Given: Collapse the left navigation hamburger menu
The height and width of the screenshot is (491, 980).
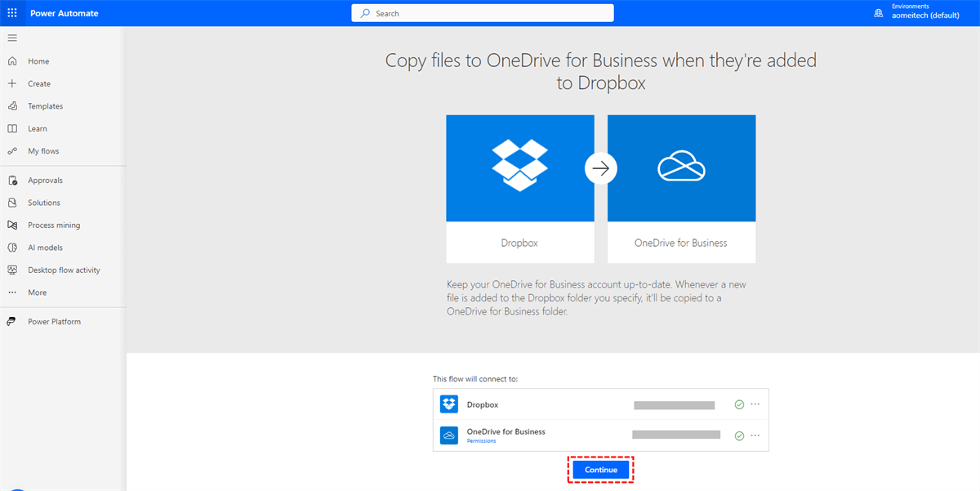Looking at the screenshot, I should coord(11,38).
